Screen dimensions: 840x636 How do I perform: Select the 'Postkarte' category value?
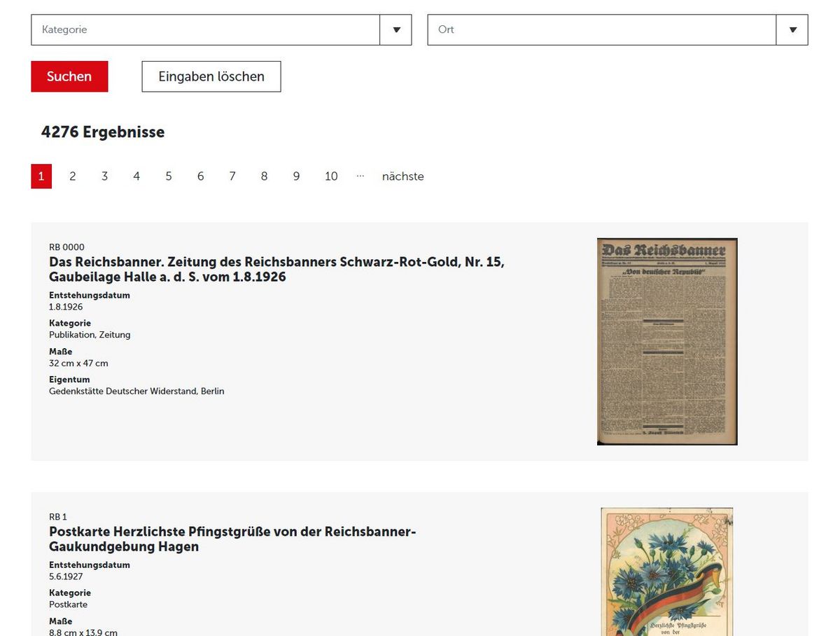click(68, 604)
